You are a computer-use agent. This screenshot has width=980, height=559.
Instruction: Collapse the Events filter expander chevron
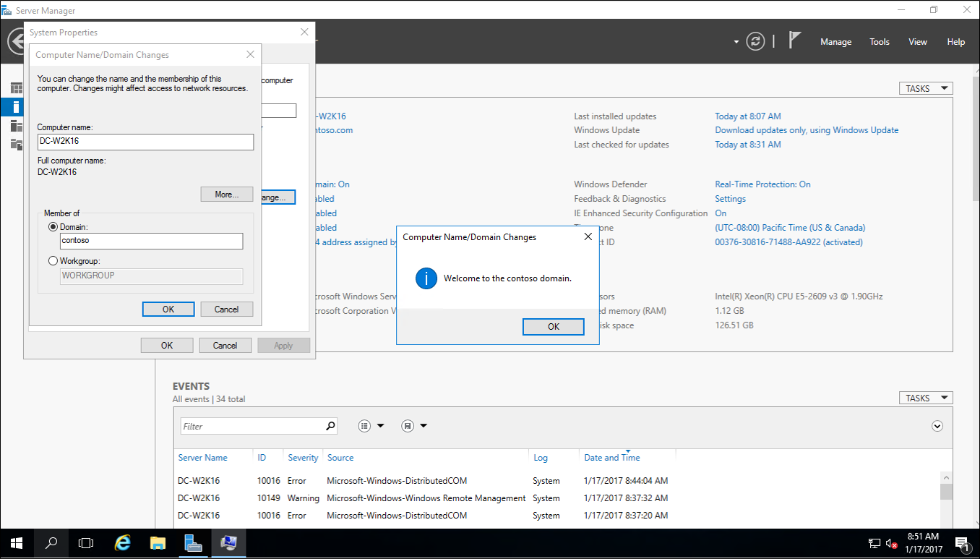click(937, 426)
